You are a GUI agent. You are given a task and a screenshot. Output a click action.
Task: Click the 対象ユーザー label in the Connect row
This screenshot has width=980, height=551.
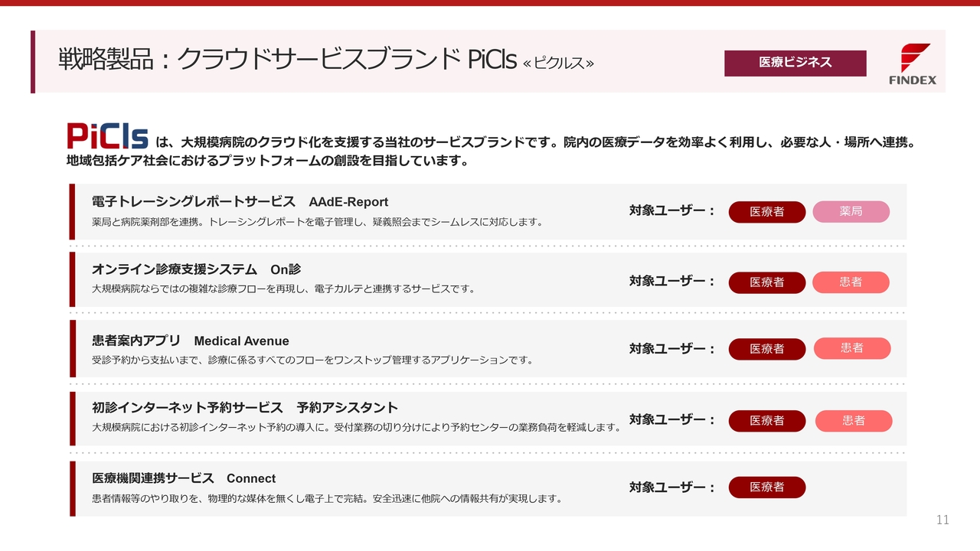tap(671, 487)
